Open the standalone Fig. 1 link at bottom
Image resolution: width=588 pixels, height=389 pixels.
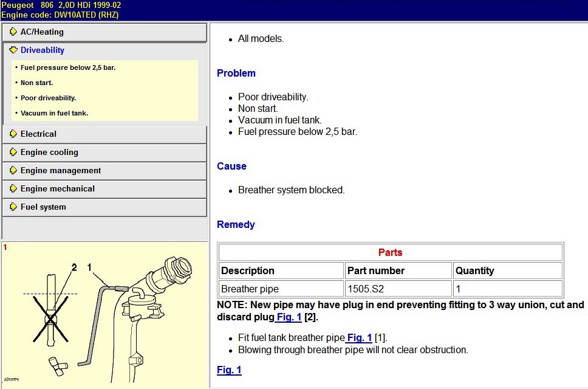pyautogui.click(x=229, y=370)
